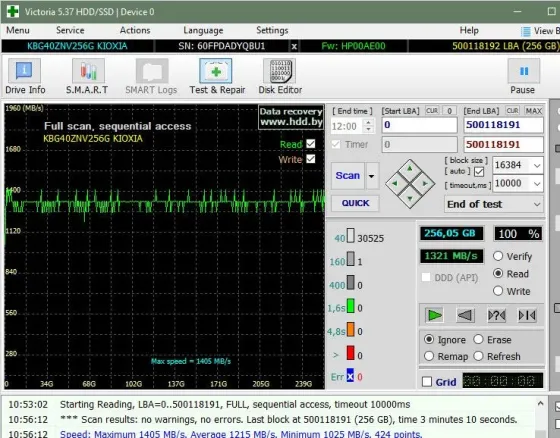This screenshot has height=438, width=560.
Task: Click the green play start button
Action: pos(434,315)
